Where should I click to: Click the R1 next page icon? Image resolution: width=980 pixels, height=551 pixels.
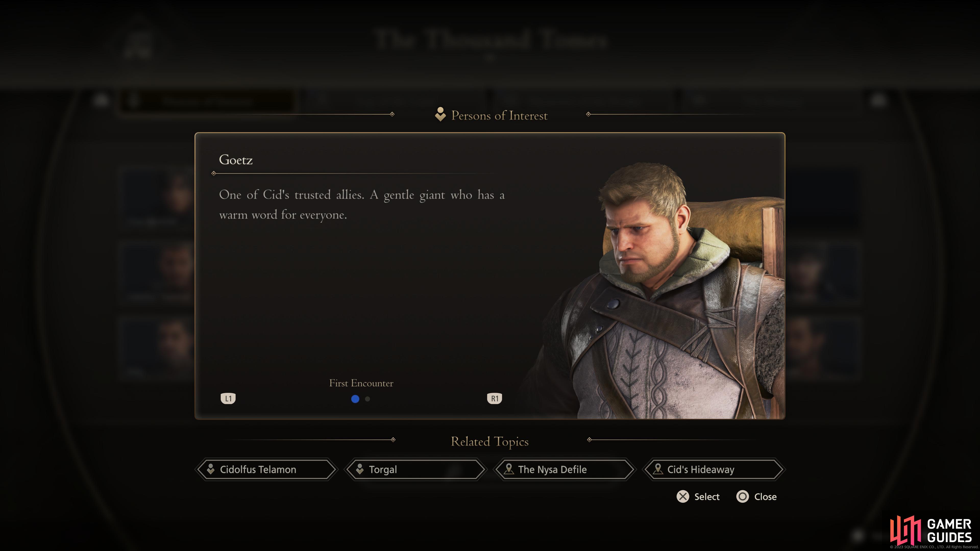(494, 398)
